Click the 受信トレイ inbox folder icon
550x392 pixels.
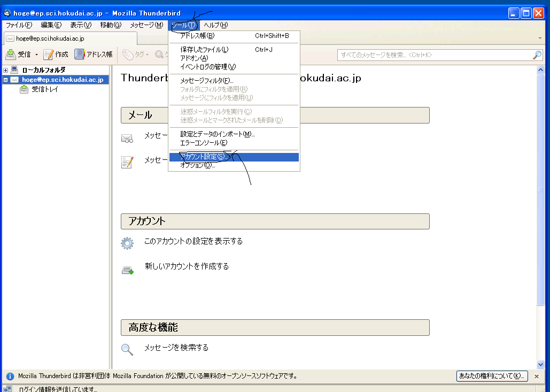pos(24,89)
